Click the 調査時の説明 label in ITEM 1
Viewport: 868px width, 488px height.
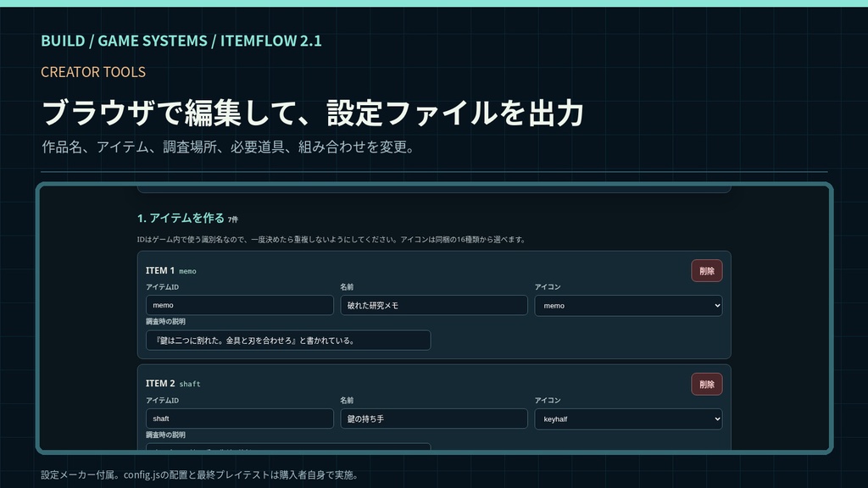pos(165,321)
